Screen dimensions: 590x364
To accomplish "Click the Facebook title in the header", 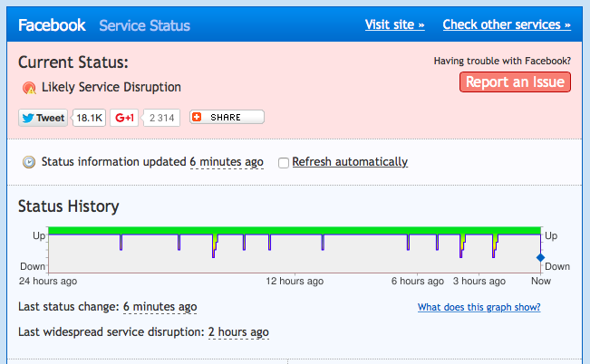I will (x=52, y=25).
